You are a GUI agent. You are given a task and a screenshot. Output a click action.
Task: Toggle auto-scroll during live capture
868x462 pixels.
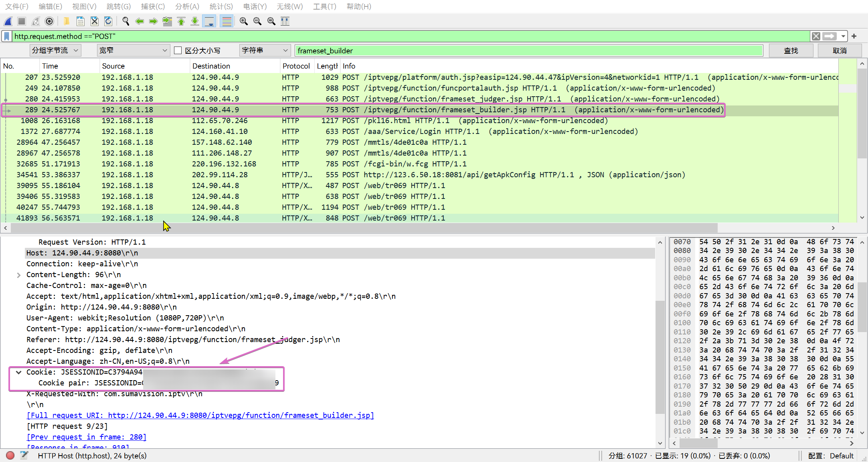(209, 21)
